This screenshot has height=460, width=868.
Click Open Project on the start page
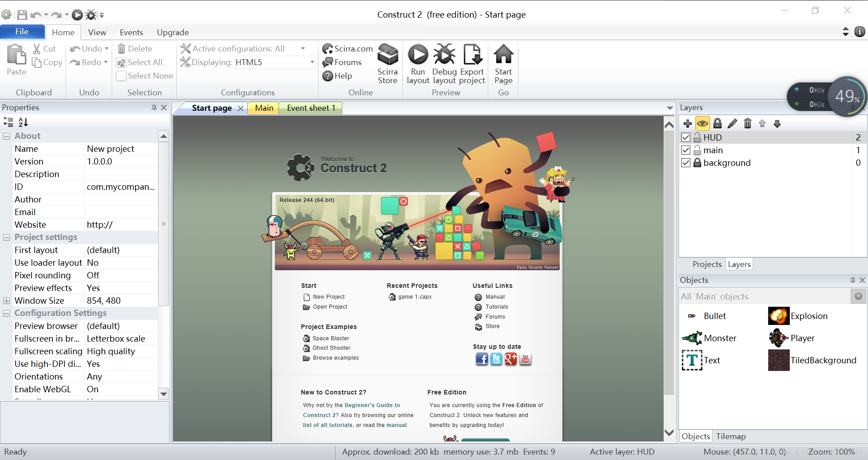(x=325, y=307)
